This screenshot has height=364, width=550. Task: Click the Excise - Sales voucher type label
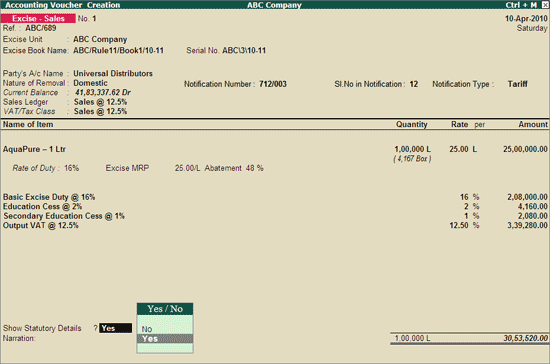pos(38,18)
